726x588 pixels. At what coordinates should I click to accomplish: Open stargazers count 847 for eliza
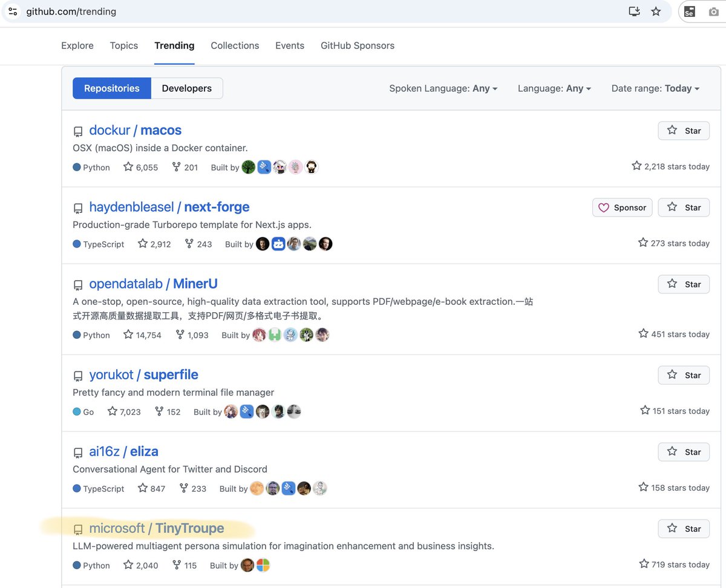coord(151,488)
